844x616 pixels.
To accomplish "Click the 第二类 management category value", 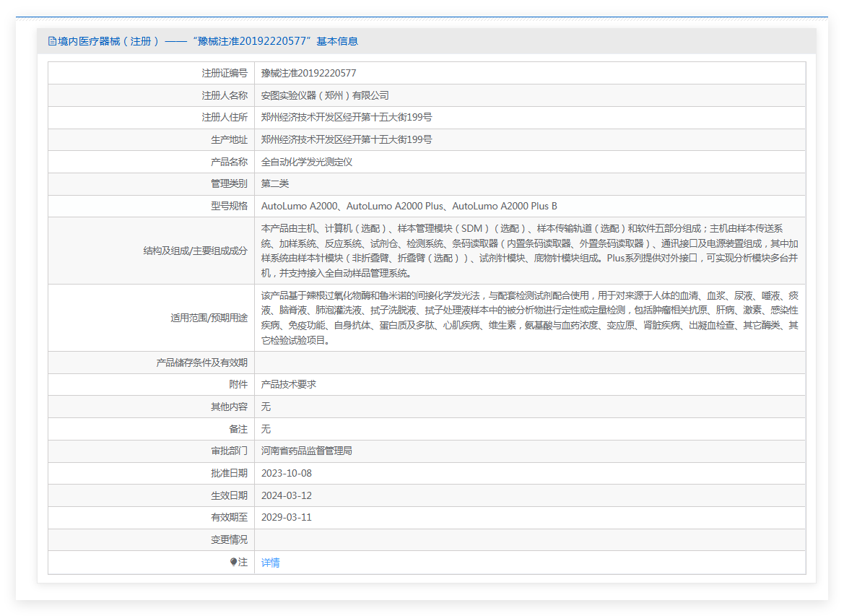I will click(275, 184).
